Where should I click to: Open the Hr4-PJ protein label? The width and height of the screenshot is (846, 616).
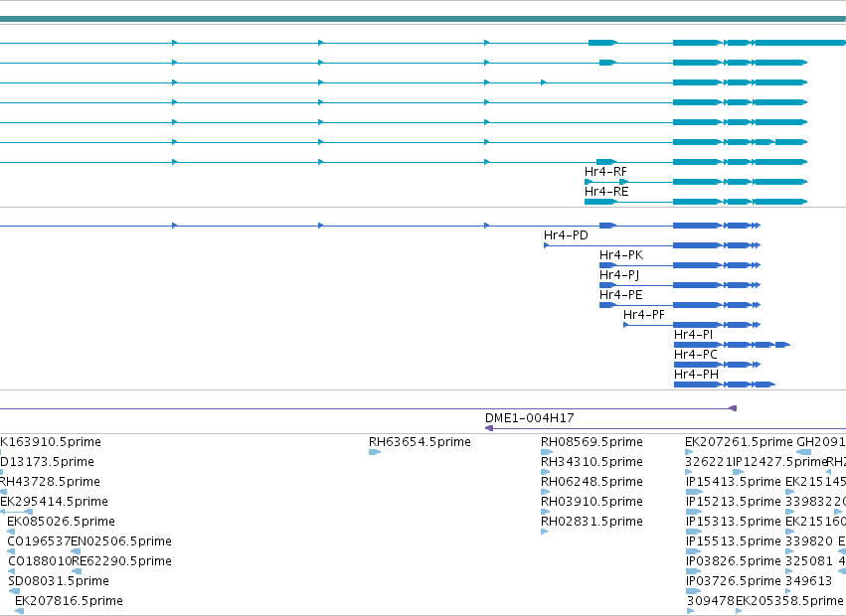(x=619, y=275)
